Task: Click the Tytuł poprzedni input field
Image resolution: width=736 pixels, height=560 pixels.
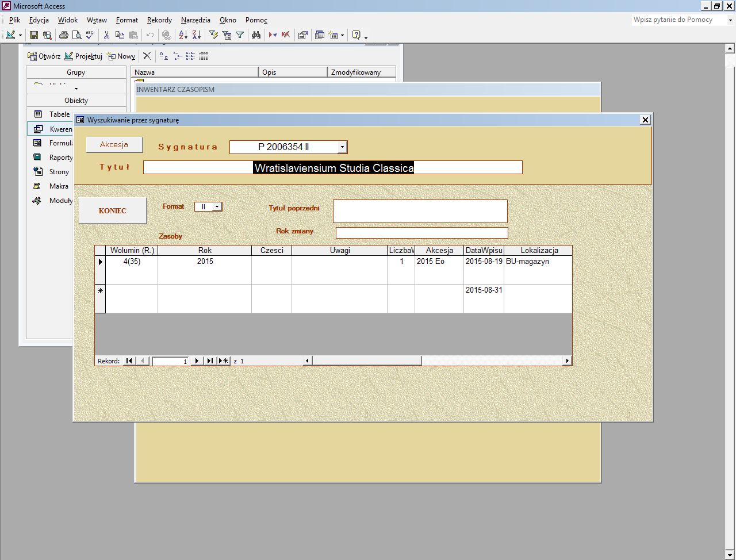Action: pyautogui.click(x=420, y=211)
